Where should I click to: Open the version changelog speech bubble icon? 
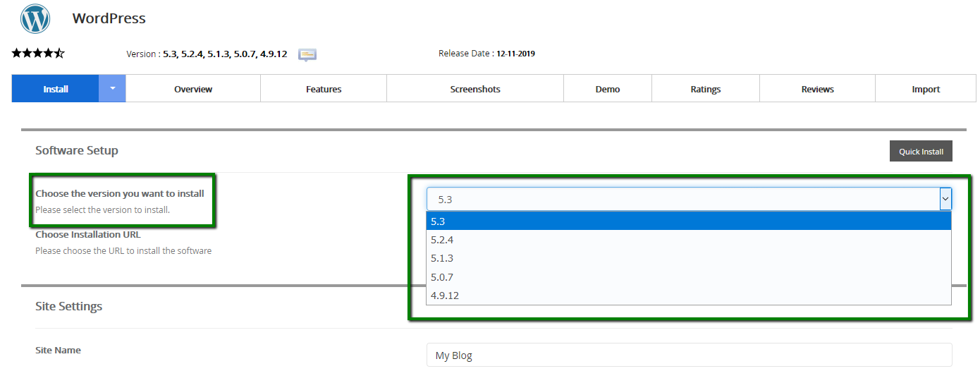307,54
